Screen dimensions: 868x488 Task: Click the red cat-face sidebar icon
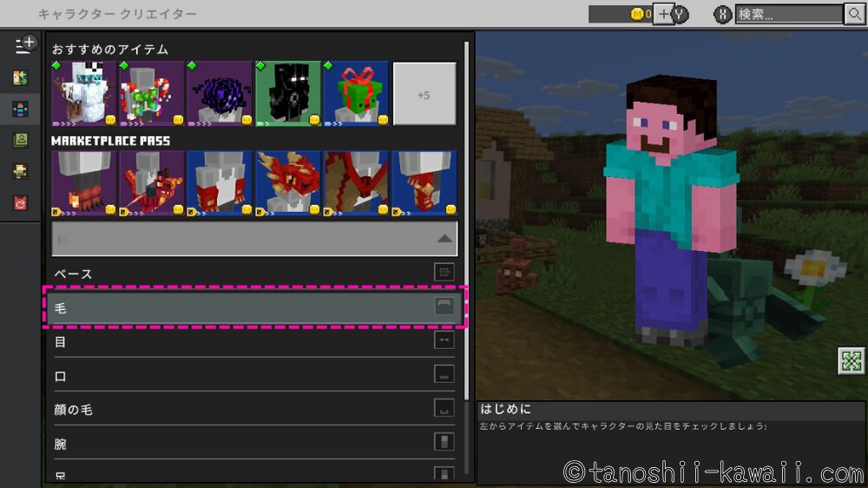21,202
